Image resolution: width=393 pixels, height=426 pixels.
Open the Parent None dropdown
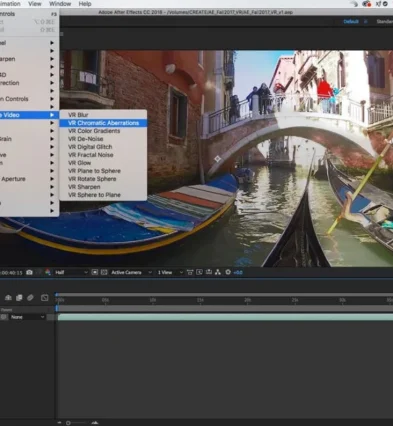click(27, 317)
